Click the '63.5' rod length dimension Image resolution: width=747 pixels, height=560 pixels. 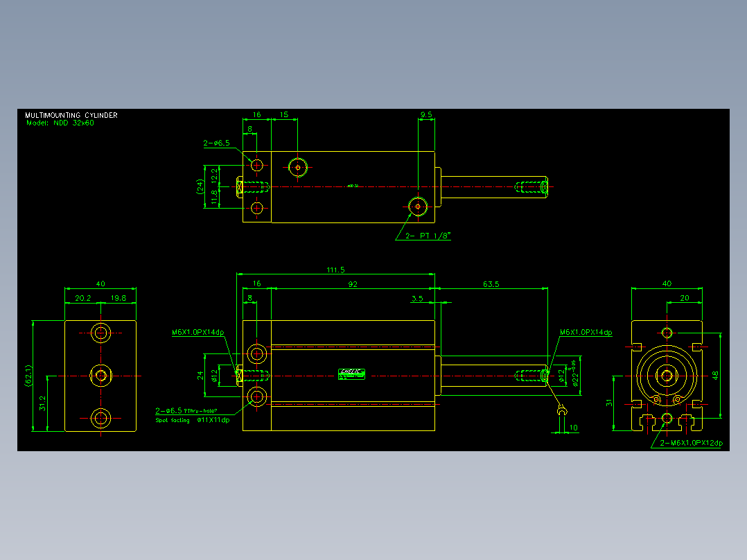click(x=491, y=284)
